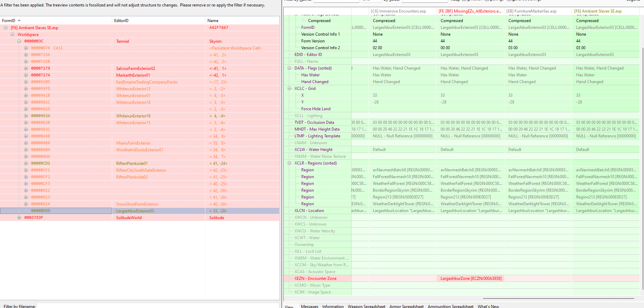This screenshot has height=308, width=644.
Task: Select the WindhelmDocksExterior01 tree row
Action: click(x=140, y=150)
